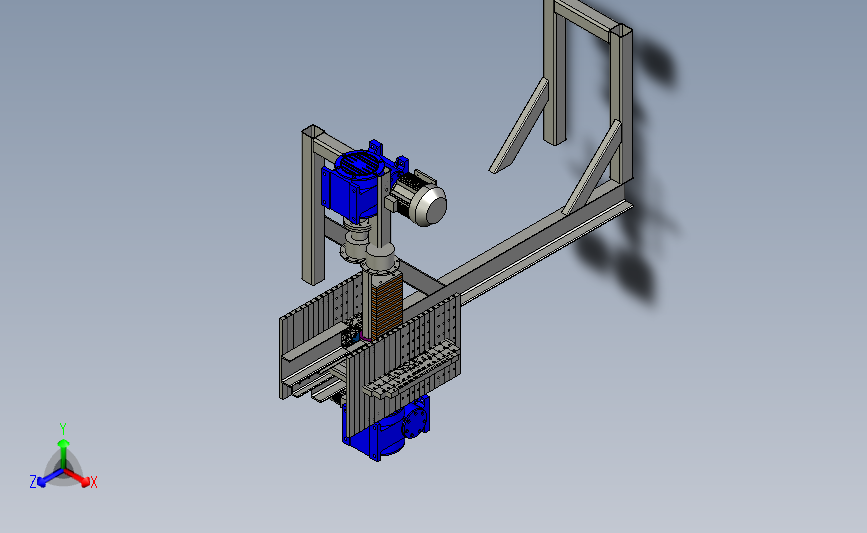Select the orange finned block

[387, 306]
